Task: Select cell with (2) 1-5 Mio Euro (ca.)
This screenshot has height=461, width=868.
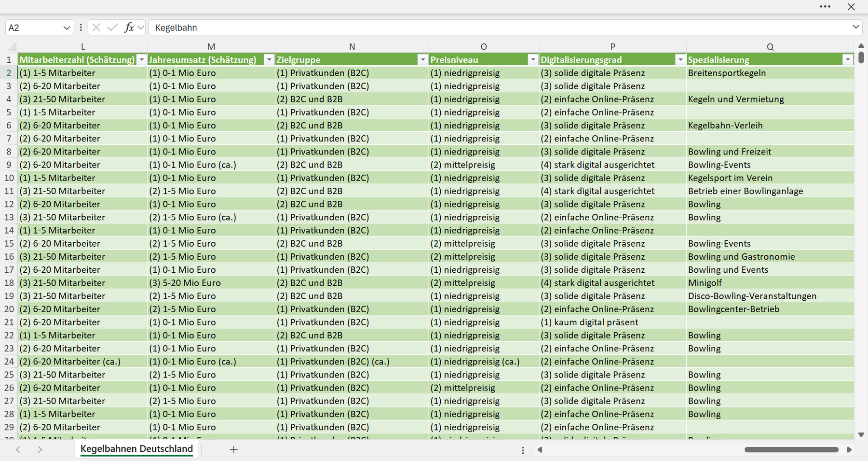Action: click(211, 217)
